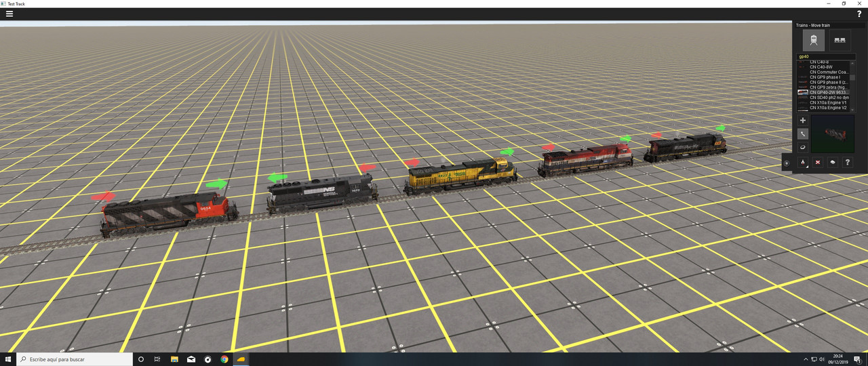Image resolution: width=868 pixels, height=366 pixels.
Task: Select CN X10a Engine V1 entry
Action: tap(823, 102)
